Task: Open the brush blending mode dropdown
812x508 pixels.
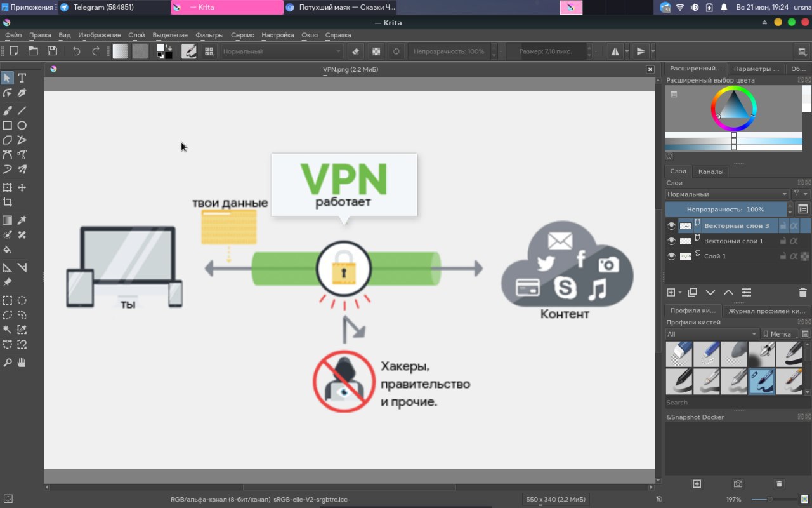Action: pyautogui.click(x=282, y=51)
